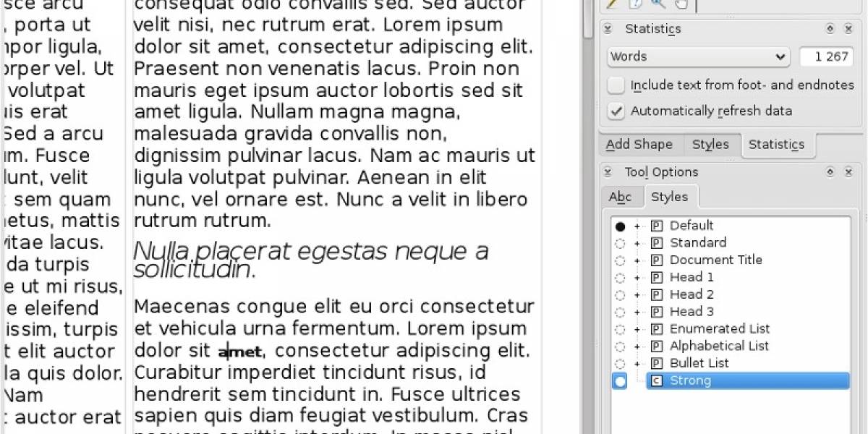Expand the Bullet List style tree node
868x434 pixels.
[x=637, y=363]
